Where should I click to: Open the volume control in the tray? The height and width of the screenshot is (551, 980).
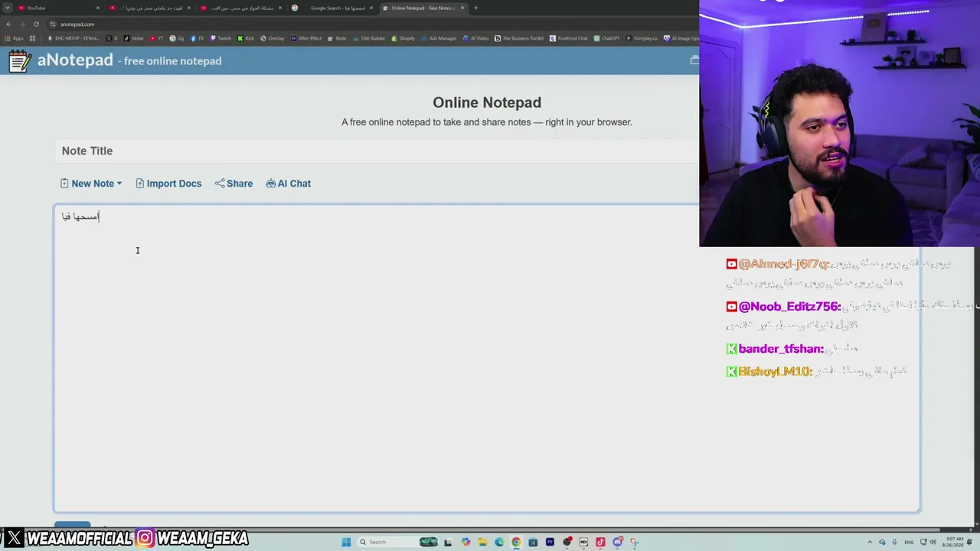[933, 542]
